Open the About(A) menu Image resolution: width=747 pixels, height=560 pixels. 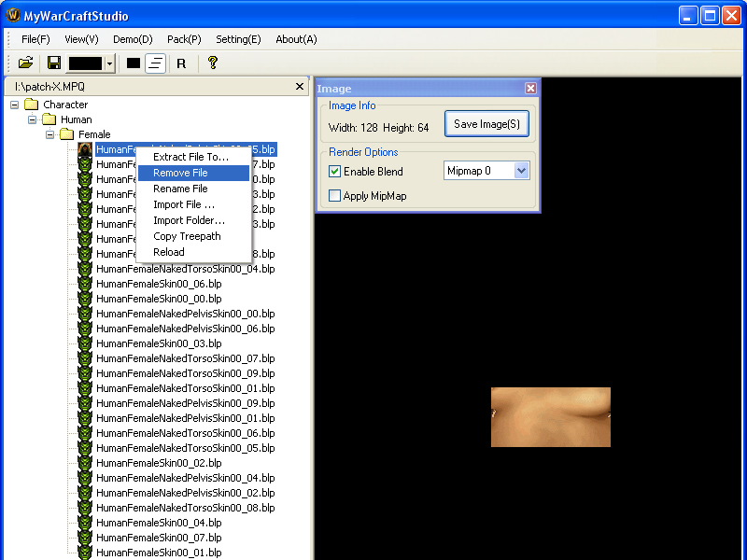point(296,39)
